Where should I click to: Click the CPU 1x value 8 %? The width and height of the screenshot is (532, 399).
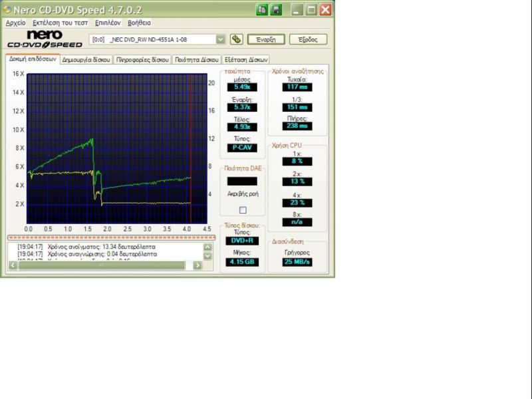click(297, 161)
